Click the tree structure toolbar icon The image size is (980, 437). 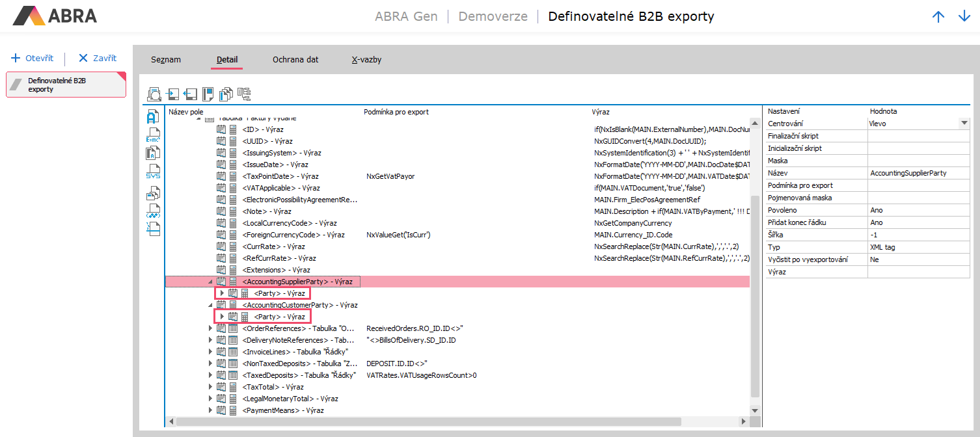[x=244, y=94]
